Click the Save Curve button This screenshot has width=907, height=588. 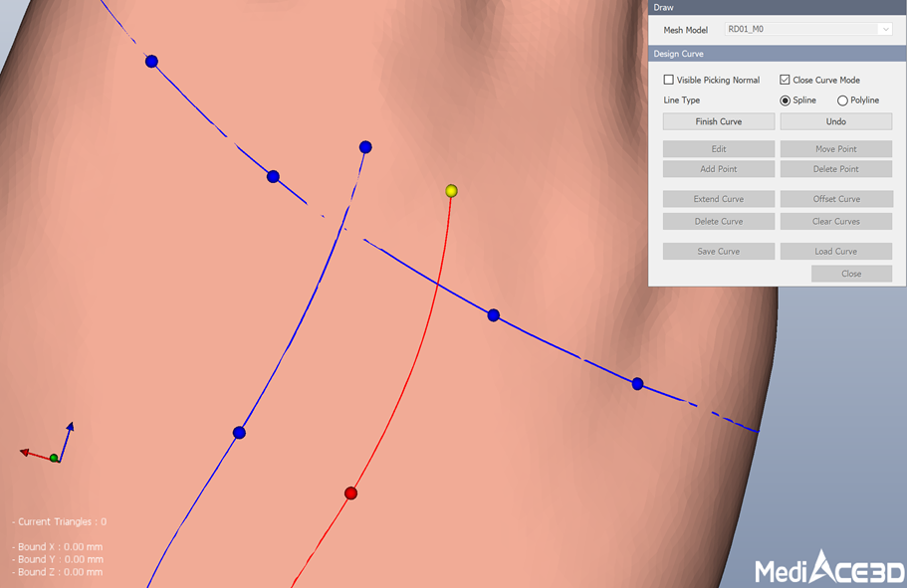pyautogui.click(x=719, y=252)
